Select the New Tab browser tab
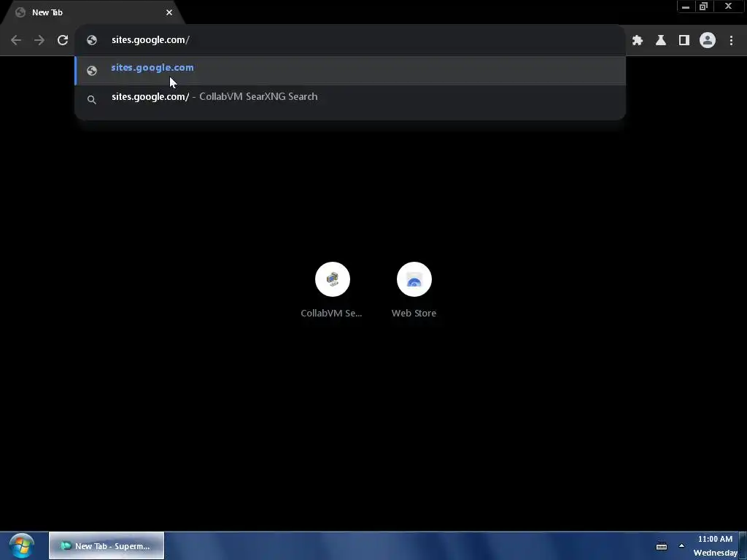This screenshot has height=560, width=747. (x=93, y=12)
